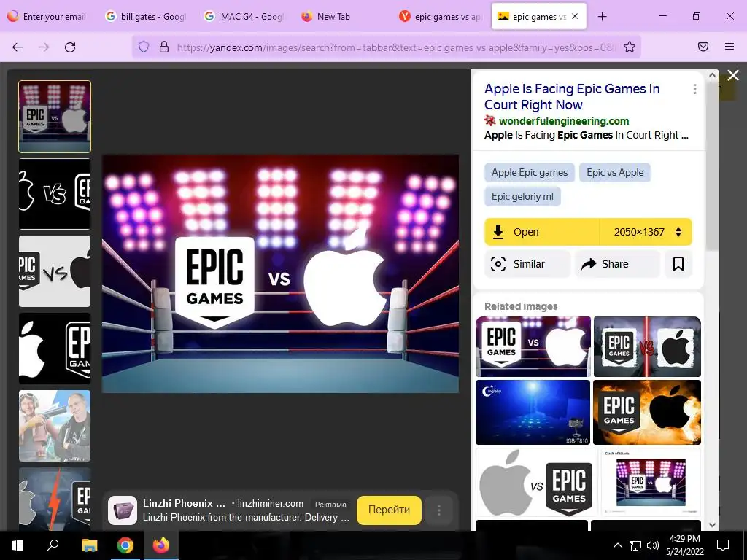Click the yellow Перейти ad button
The image size is (747, 560).
click(389, 510)
